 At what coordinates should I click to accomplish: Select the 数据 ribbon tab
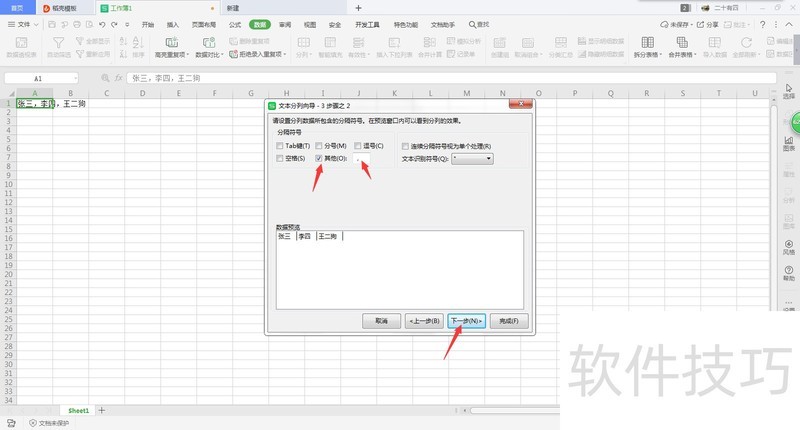[260, 24]
